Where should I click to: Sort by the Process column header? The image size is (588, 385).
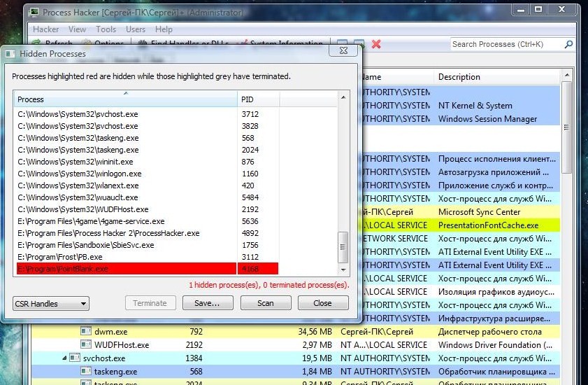point(126,99)
